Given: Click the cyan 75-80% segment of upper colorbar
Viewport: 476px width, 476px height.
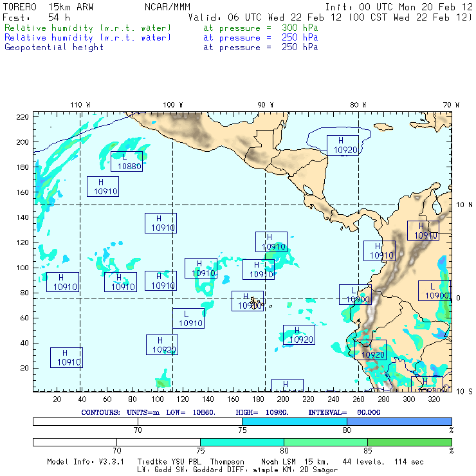Looking at the screenshot, I should pos(294,421).
